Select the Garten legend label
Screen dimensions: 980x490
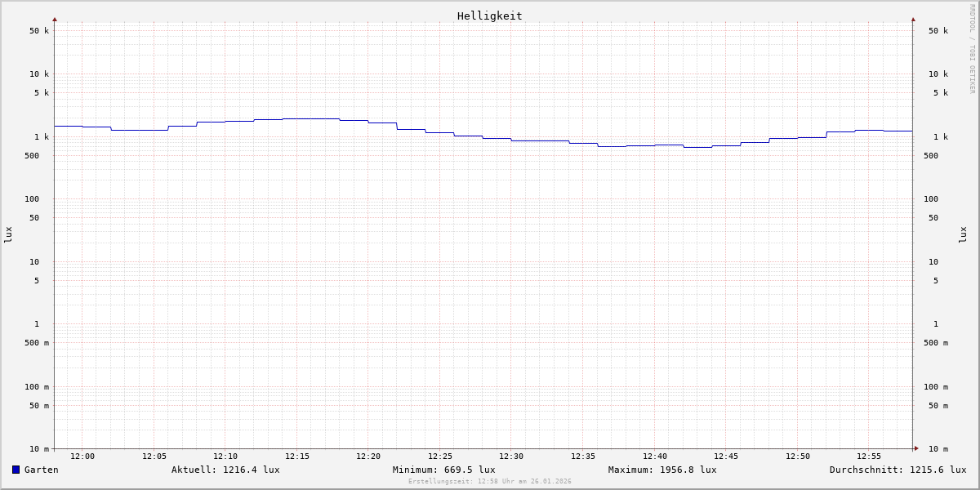coord(41,470)
